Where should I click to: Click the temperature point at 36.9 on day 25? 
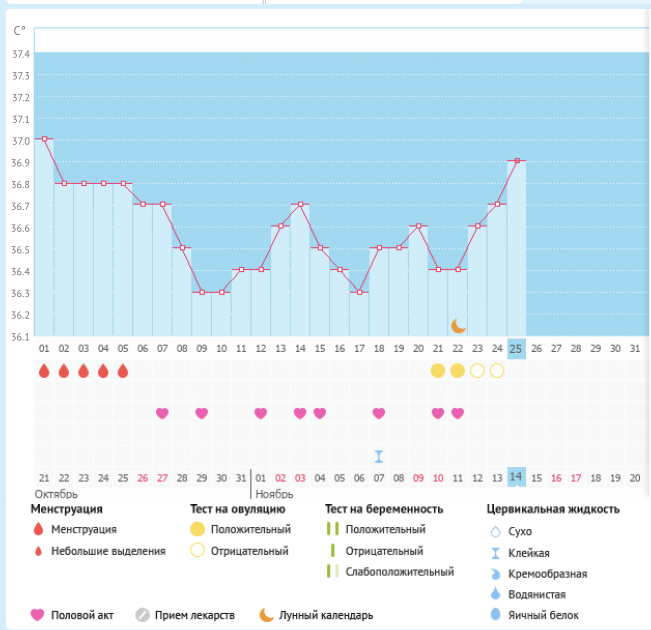point(516,160)
